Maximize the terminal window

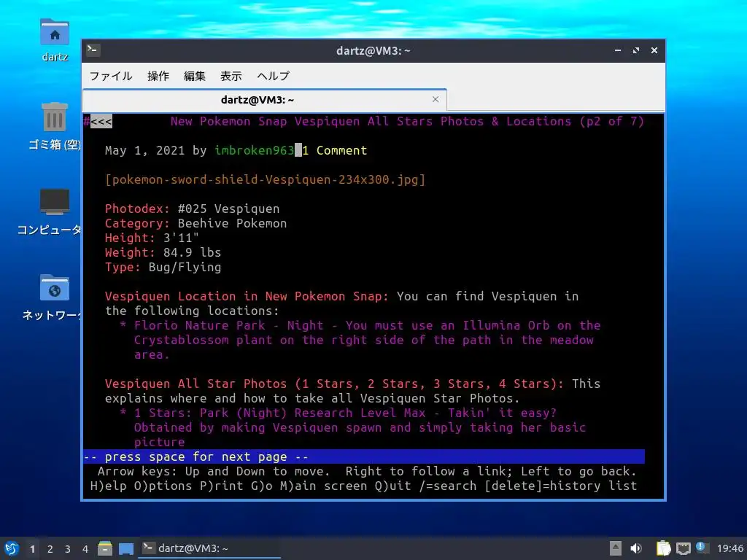636,50
